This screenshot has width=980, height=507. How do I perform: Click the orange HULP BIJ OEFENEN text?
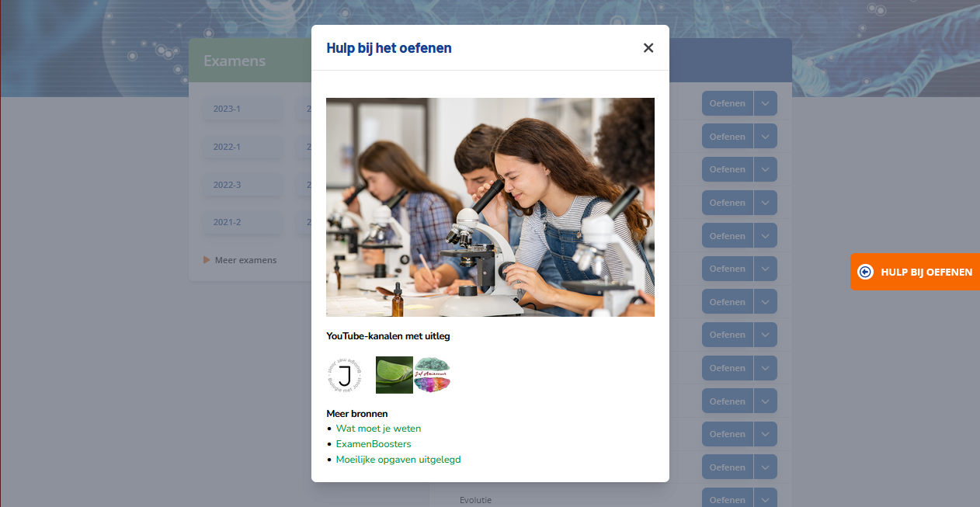click(x=926, y=273)
